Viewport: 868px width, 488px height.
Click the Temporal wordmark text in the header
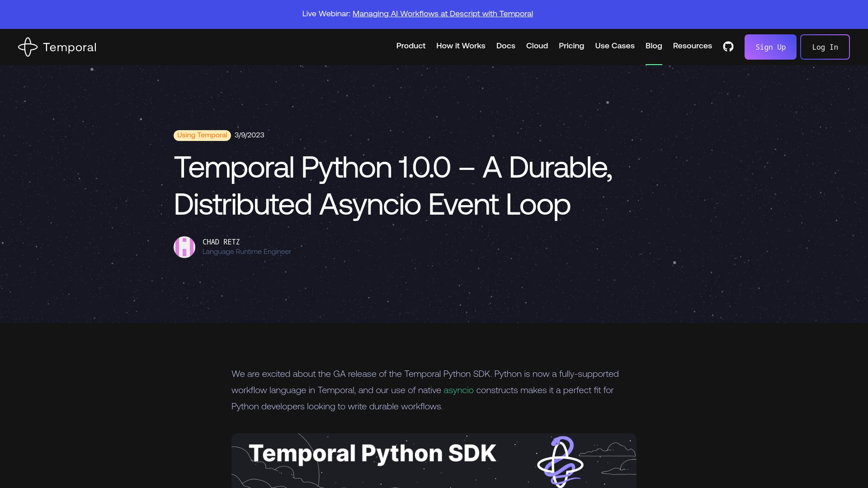[70, 47]
